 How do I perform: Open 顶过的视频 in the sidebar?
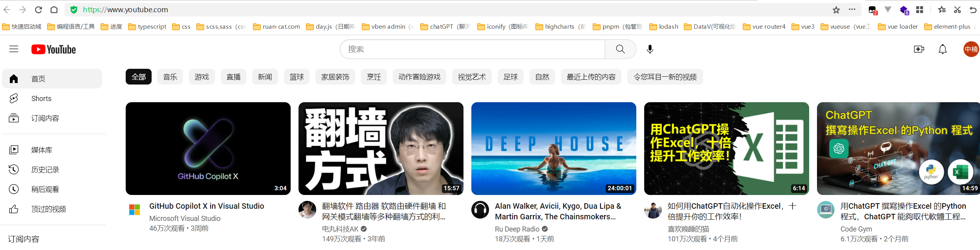click(52, 209)
